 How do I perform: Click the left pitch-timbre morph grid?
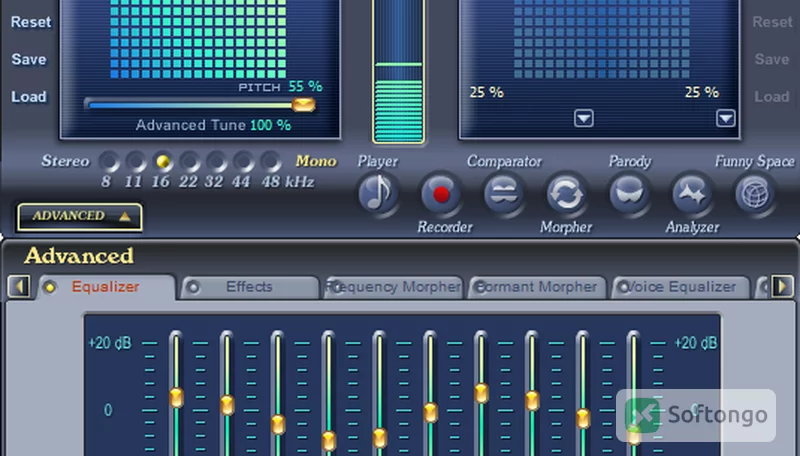click(198, 39)
